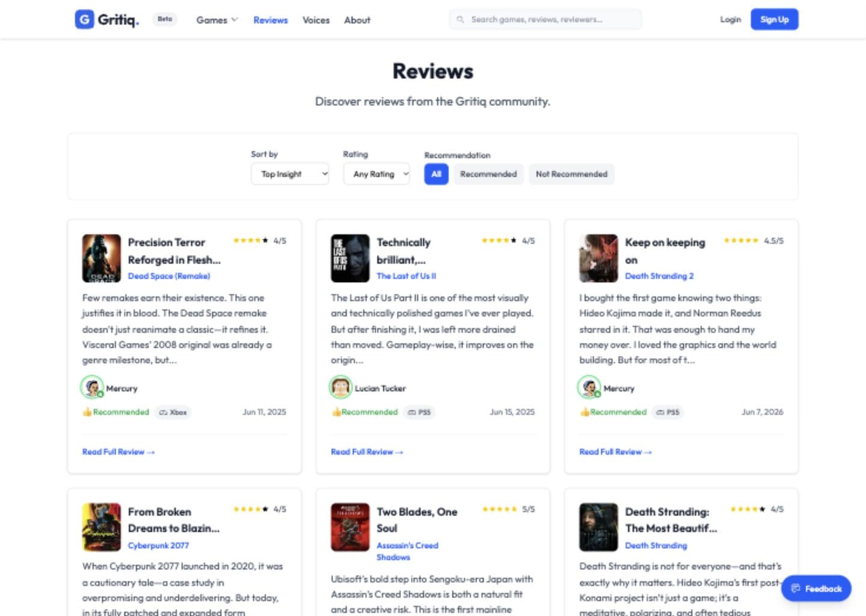
Task: Click the Death Stranding 2 cover thumbnail
Action: (x=598, y=258)
